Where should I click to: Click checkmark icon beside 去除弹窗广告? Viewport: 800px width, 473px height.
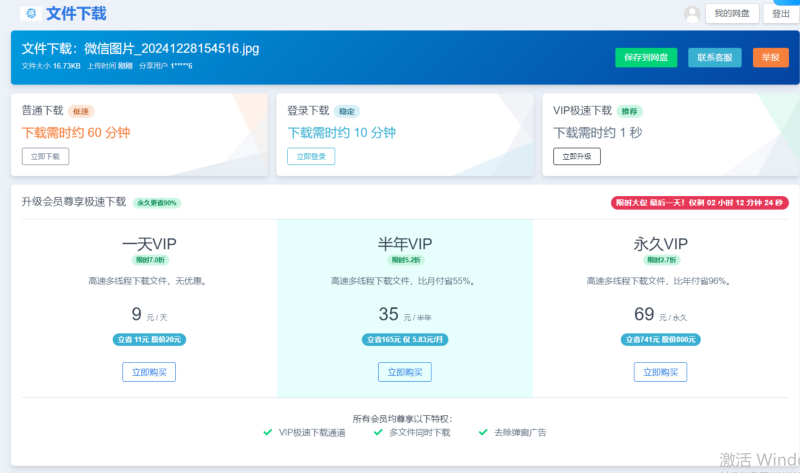click(x=483, y=432)
